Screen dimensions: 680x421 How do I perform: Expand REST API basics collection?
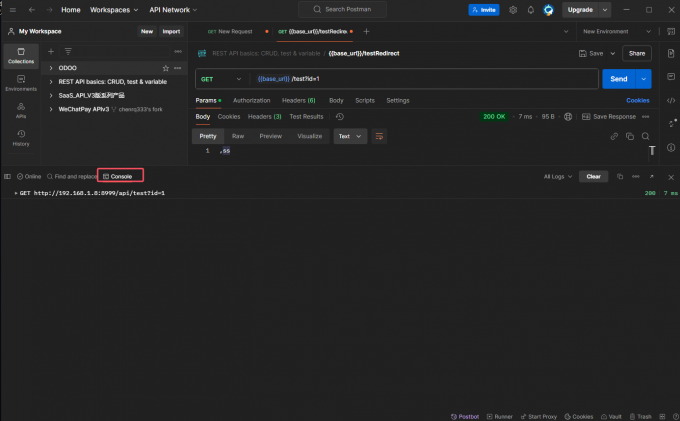coord(51,82)
